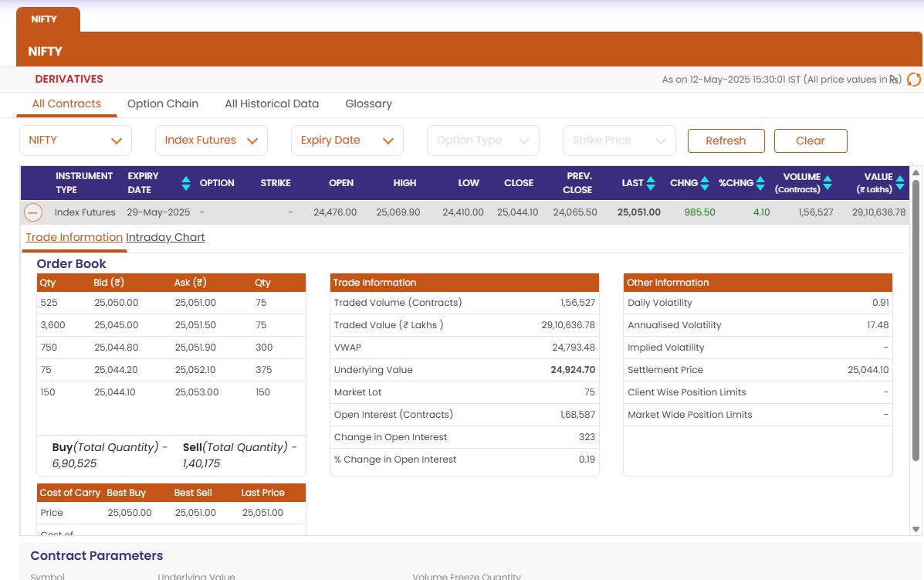Sort by VALUE (₹ Lakhs) column arrows
Viewport: 924px width, 580px height.
pos(900,183)
